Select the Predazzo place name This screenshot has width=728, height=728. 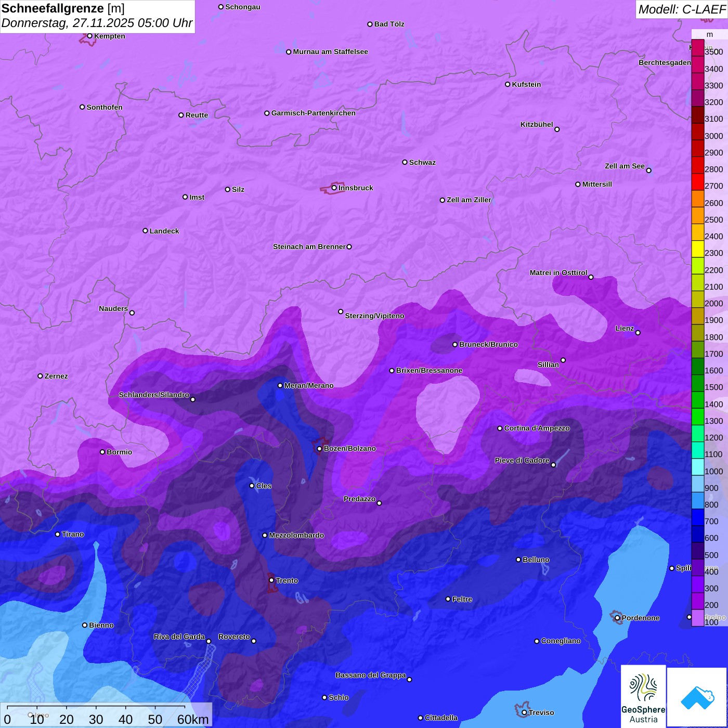click(x=359, y=499)
